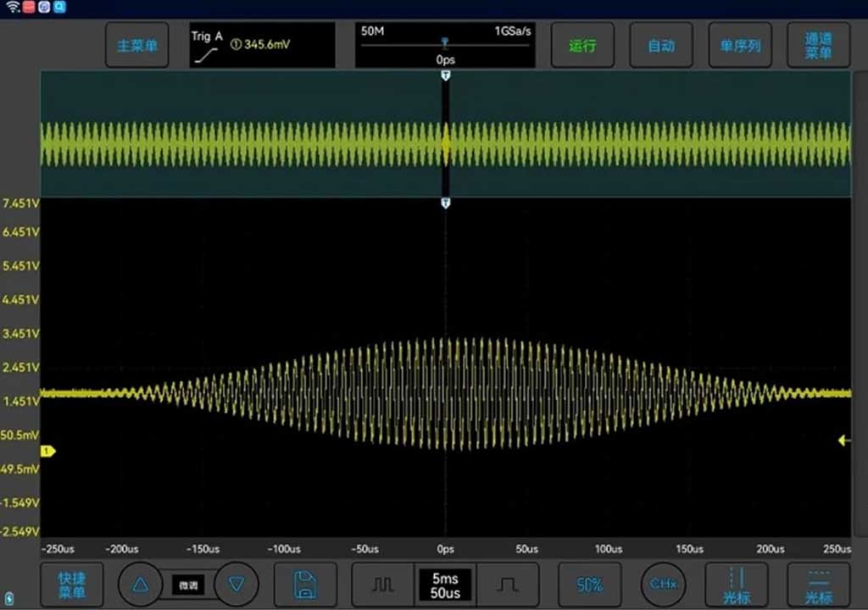
Task: Open the 快捷菜单 quick menu
Action: pos(72,584)
